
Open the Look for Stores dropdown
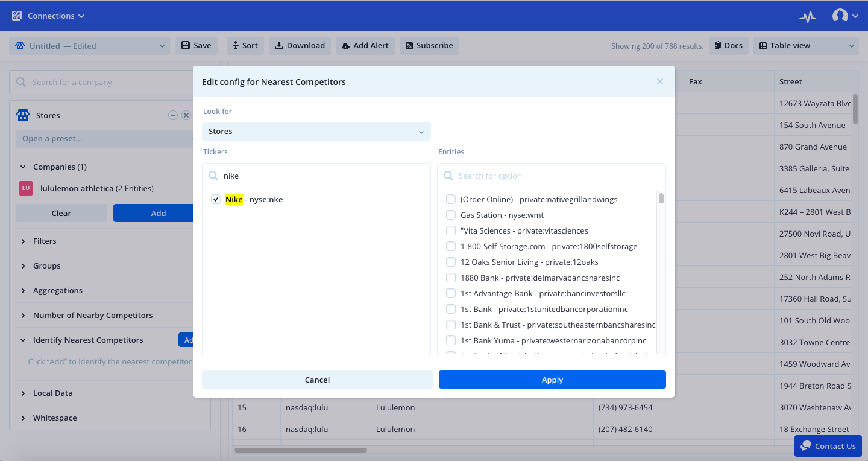[316, 132]
